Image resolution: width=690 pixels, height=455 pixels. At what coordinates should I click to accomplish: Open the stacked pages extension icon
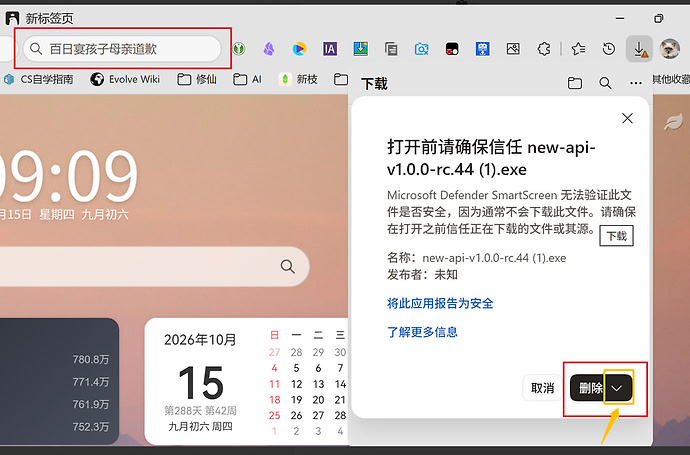[391, 49]
